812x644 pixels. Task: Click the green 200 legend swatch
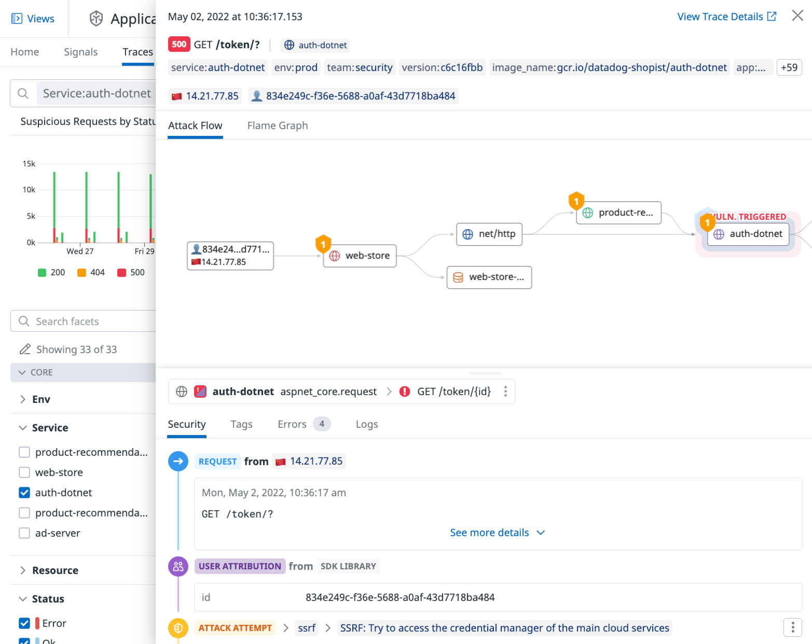pos(43,272)
